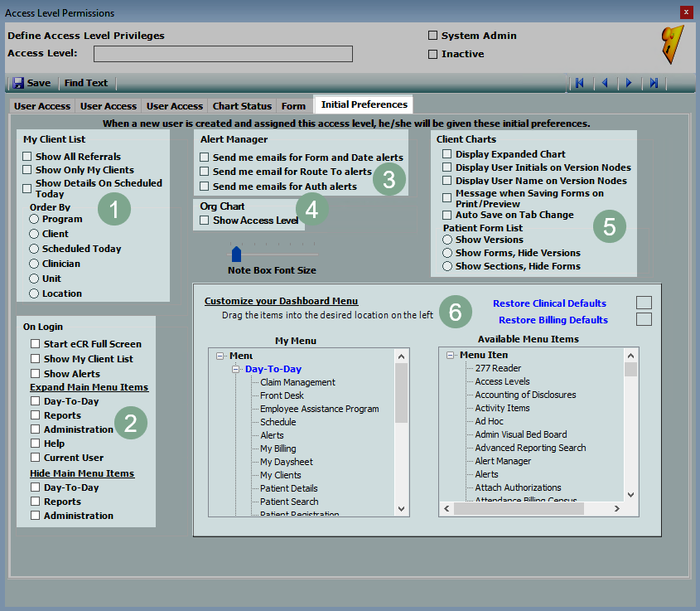Screen dimensions: 700x611
Task: Collapse the My Menu root node
Action: (220, 355)
